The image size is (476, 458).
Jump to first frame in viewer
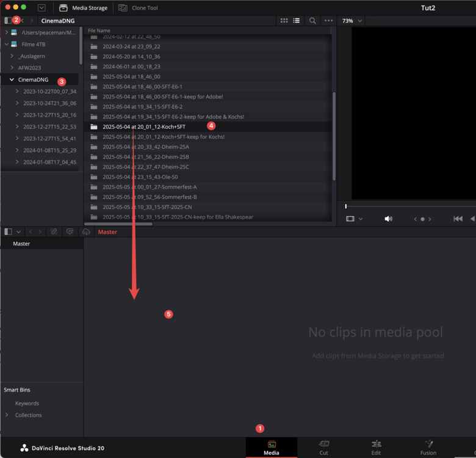[458, 219]
